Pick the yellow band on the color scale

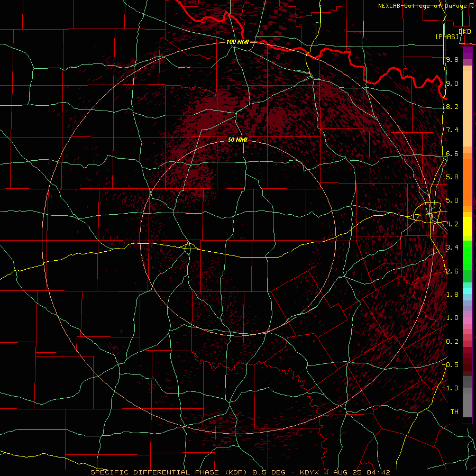click(x=467, y=226)
